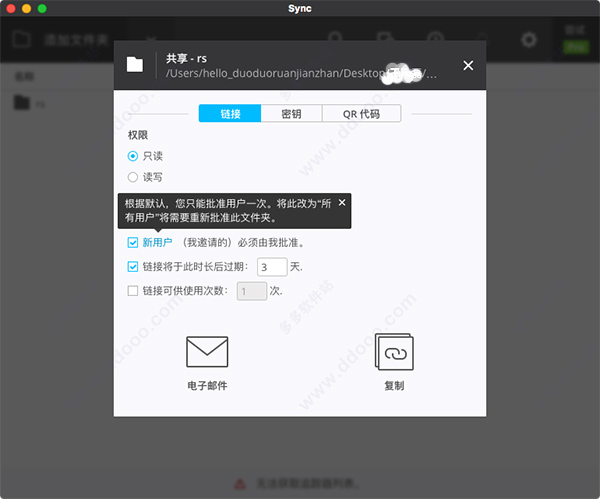Share link via 电子邮件 envelope icon

pyautogui.click(x=207, y=352)
